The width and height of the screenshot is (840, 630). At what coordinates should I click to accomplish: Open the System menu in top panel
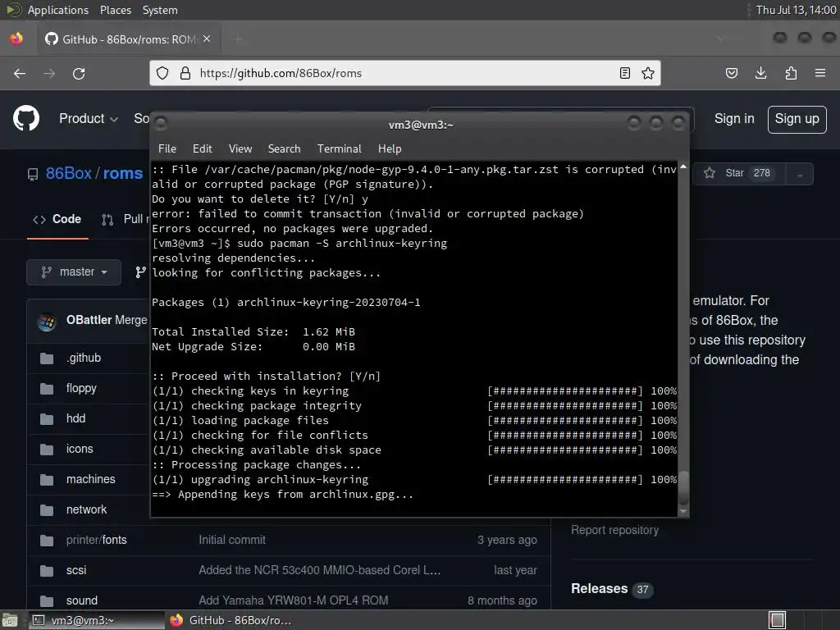pos(160,10)
